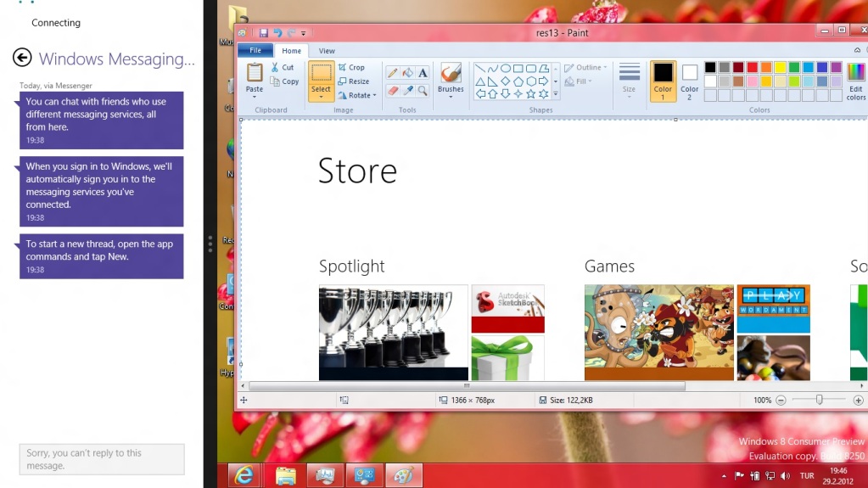Expand the Brushes dropdown arrow
Screen dimensions: 868x488
tap(451, 98)
